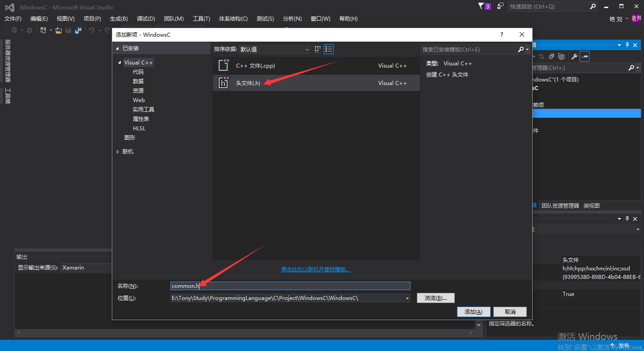Open the notifications flag icon

pos(481,6)
